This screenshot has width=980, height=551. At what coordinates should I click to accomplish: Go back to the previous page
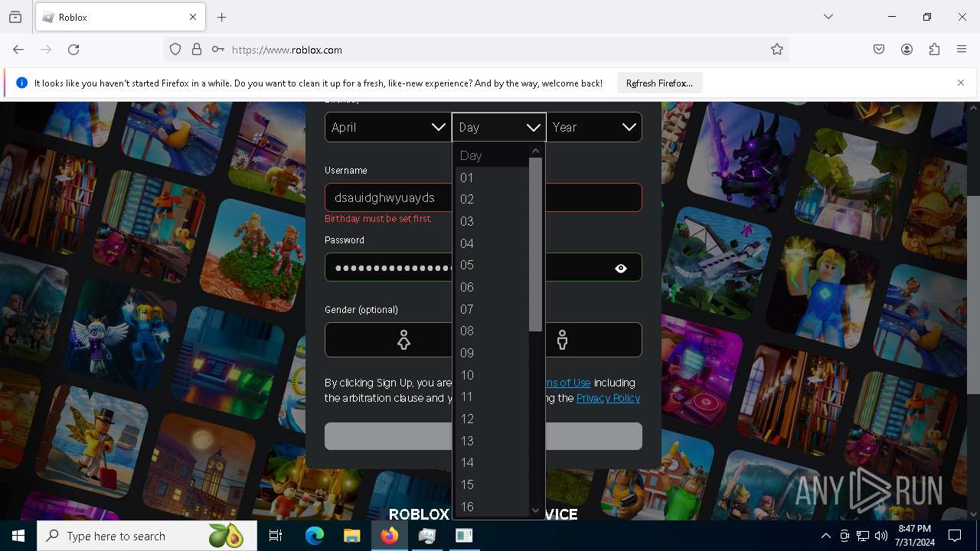[18, 50]
